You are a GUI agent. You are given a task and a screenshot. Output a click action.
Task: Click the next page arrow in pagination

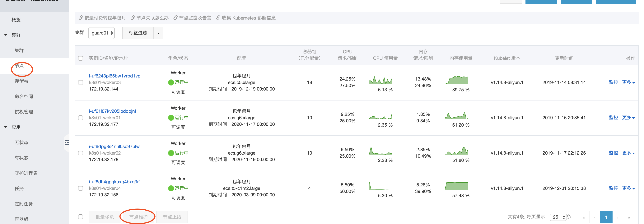coord(618,217)
